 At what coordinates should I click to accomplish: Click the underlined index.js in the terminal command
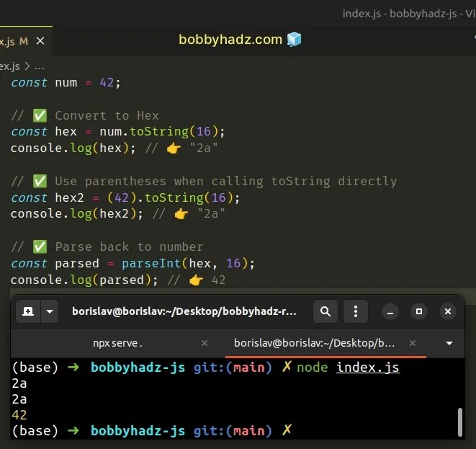368,368
